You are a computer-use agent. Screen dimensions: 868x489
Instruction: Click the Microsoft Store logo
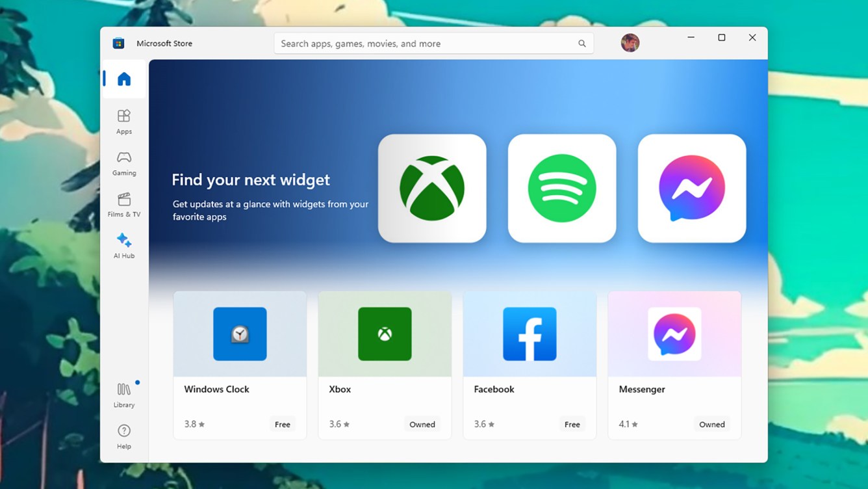(x=118, y=43)
